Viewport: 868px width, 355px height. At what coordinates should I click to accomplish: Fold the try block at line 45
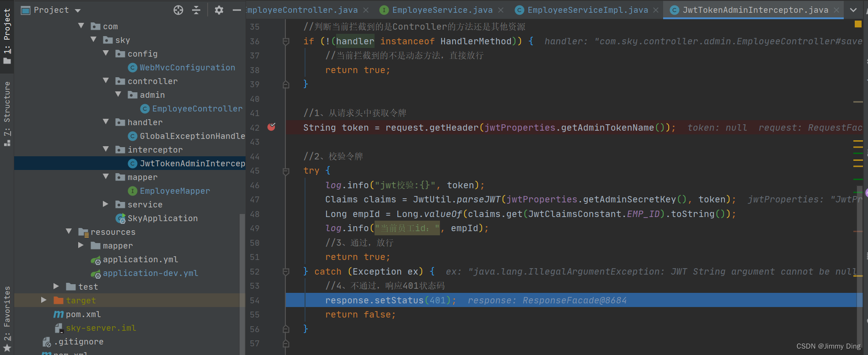(286, 171)
